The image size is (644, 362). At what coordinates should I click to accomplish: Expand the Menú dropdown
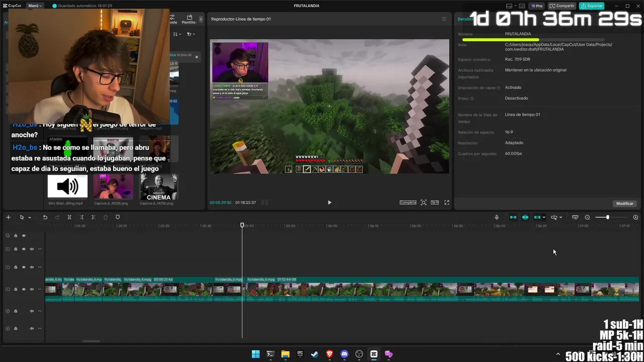(x=35, y=6)
